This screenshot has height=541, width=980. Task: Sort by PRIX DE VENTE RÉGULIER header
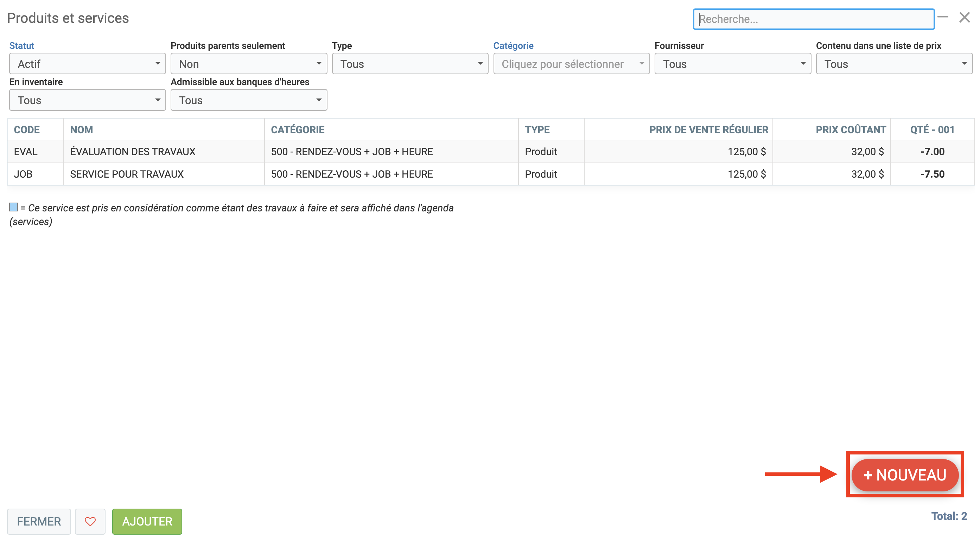pos(708,130)
